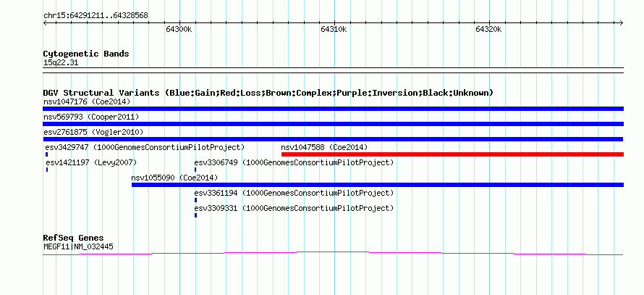
Task: Click the small esv3361194 variant marker
Action: point(195,200)
